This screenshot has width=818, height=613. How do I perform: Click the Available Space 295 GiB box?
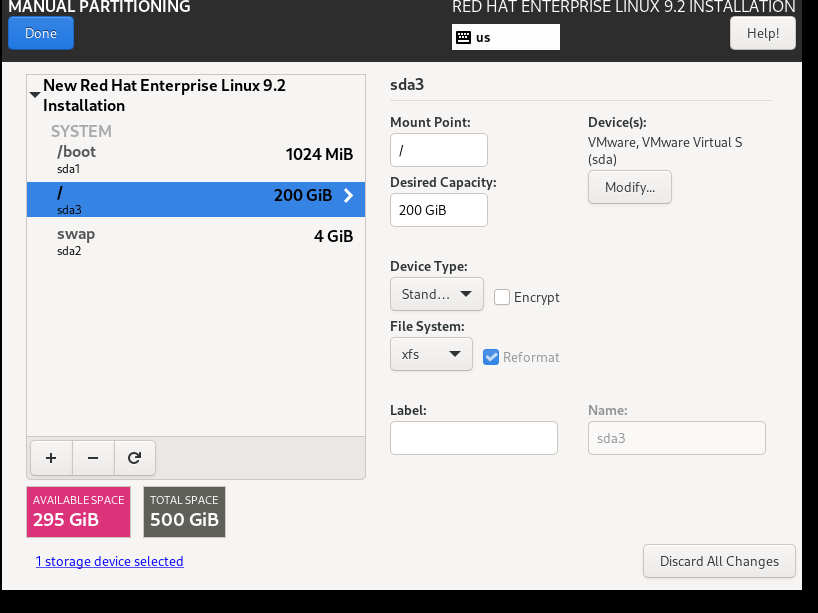(x=78, y=512)
